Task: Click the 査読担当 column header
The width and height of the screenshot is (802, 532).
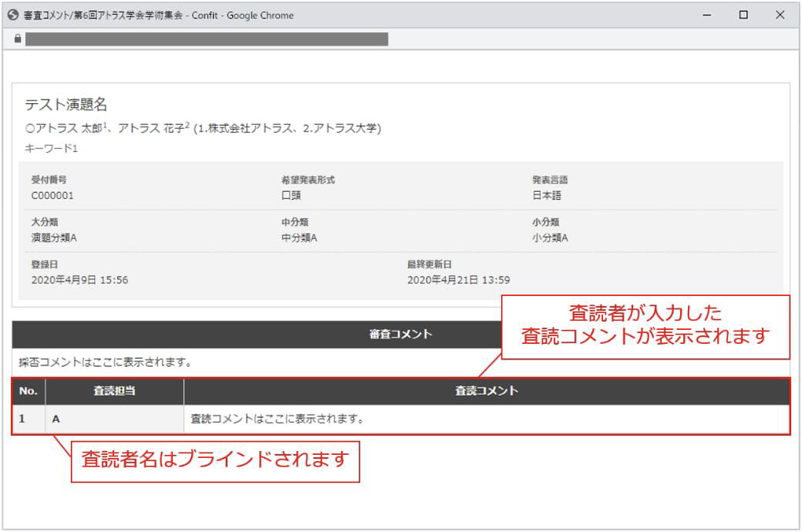Action: point(114,391)
